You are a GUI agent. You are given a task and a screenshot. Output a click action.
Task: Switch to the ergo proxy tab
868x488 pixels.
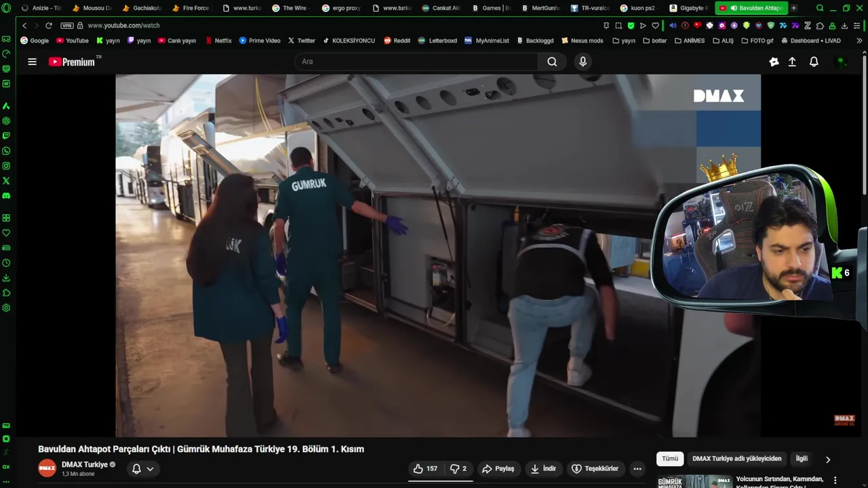click(x=341, y=8)
